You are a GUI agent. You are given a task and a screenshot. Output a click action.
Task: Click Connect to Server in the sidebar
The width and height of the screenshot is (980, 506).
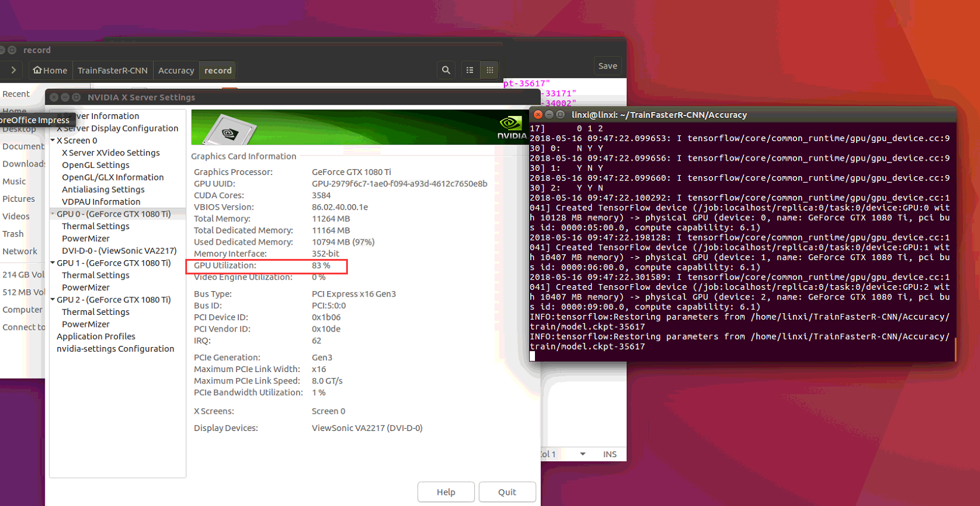[23, 327]
